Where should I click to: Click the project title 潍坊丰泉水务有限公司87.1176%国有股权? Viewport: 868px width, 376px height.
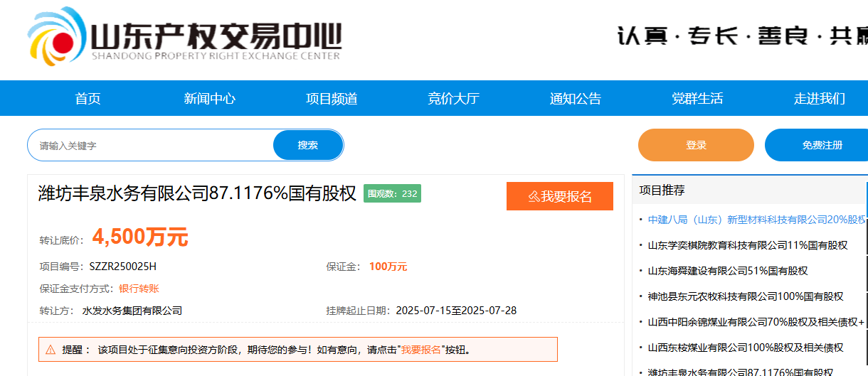197,193
